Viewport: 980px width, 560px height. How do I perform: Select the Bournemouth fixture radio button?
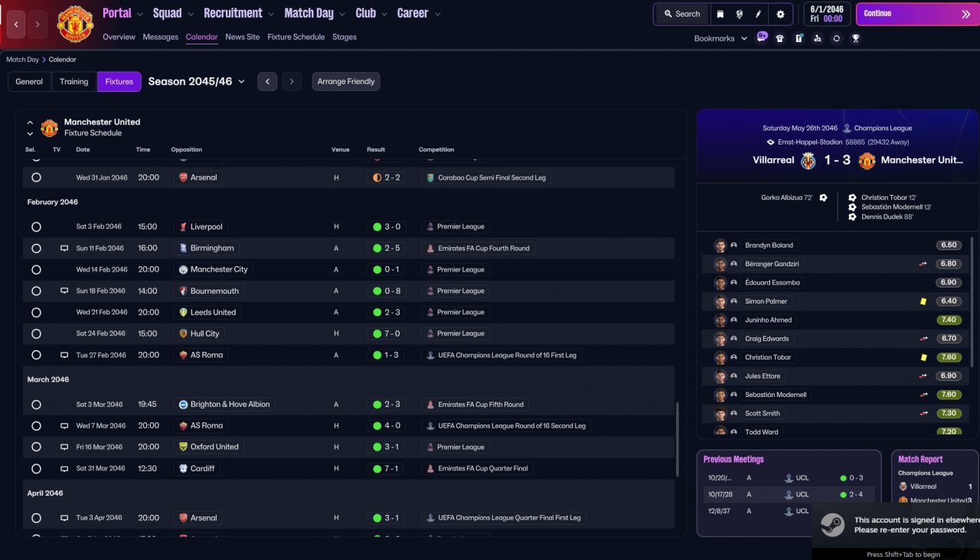[36, 291]
